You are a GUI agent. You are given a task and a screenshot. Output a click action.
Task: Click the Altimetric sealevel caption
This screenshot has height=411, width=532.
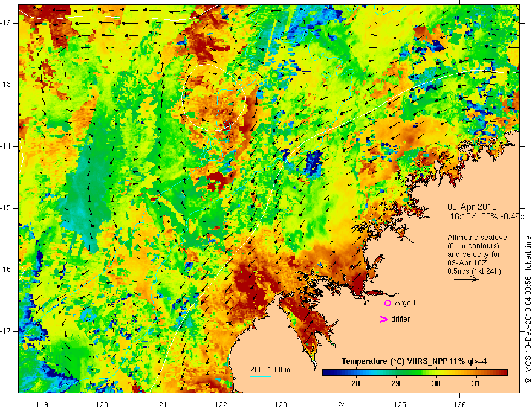point(478,238)
